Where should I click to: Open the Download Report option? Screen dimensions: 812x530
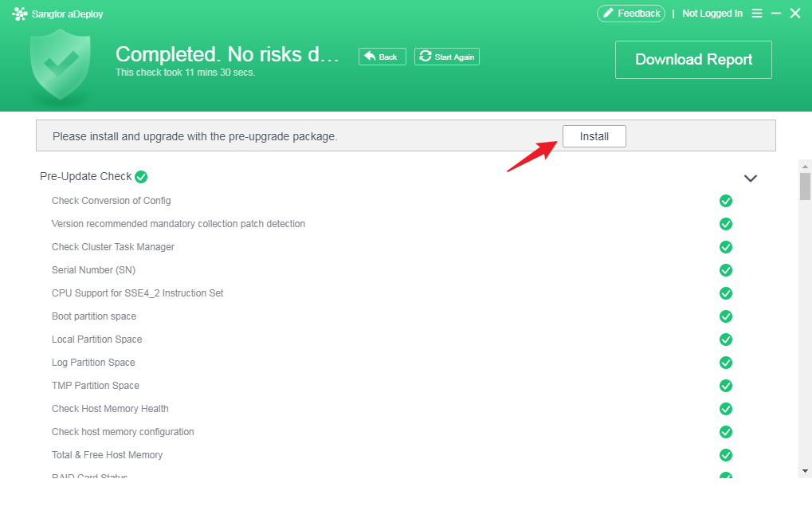point(692,59)
